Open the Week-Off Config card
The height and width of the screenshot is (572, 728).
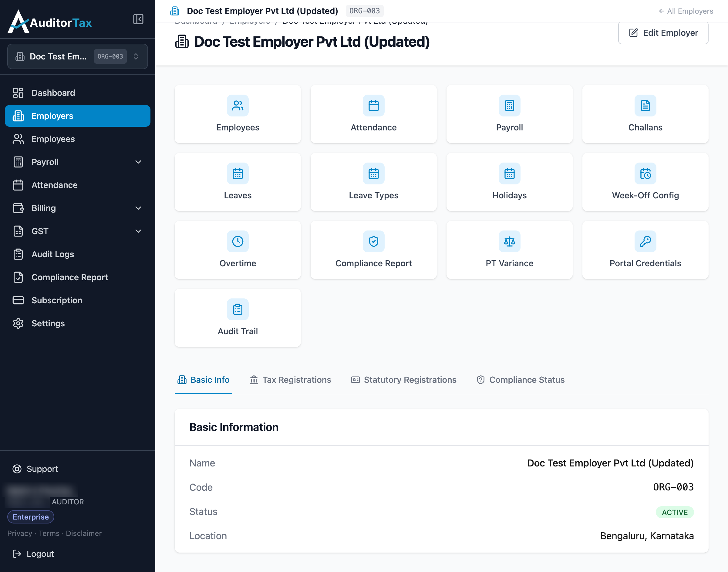[645, 182]
